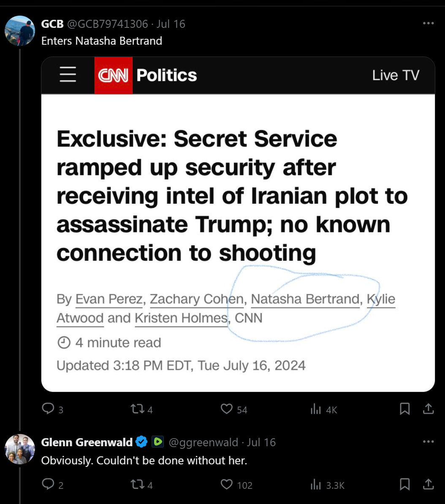Screen dimensions: 445x504
Task: View analytics for GCB's 4K views post
Action: pyautogui.click(x=316, y=409)
